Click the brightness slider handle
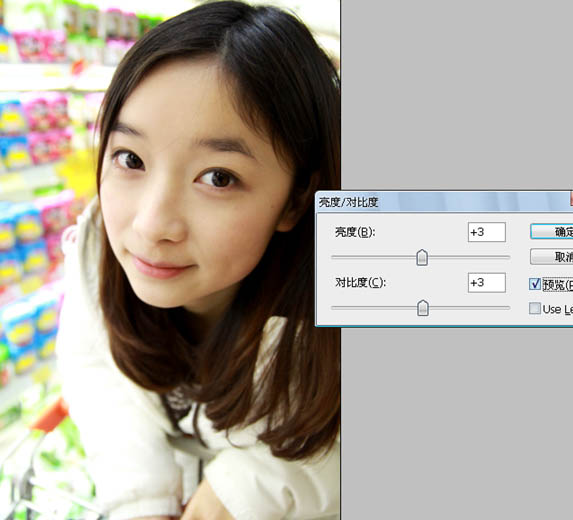This screenshot has width=573, height=520. click(422, 257)
